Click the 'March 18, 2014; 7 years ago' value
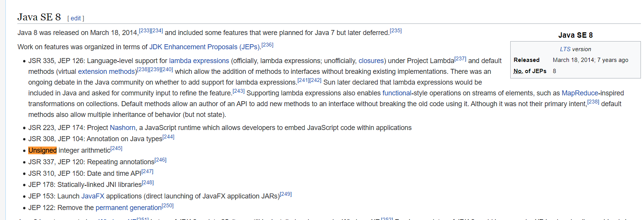Screen dimensions: 644x220 pyautogui.click(x=590, y=60)
